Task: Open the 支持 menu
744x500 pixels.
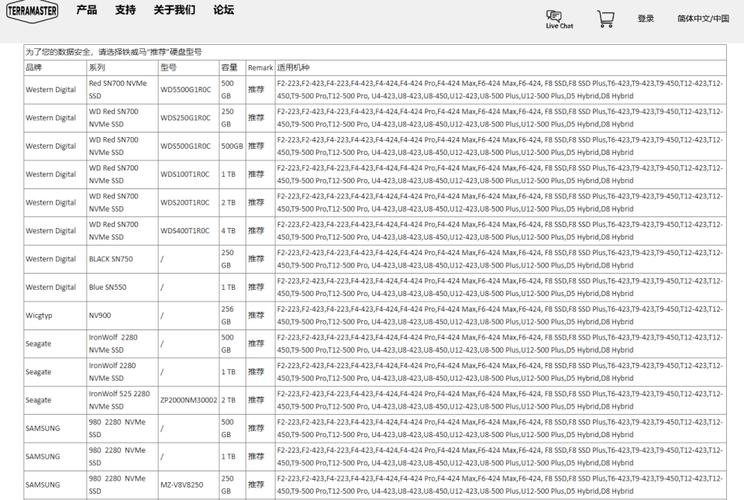Action: pos(125,10)
